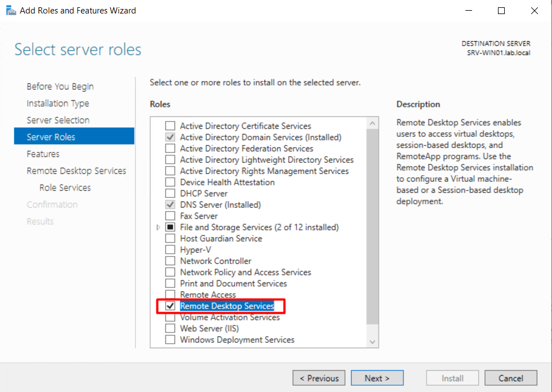This screenshot has height=392, width=552.
Task: Cancel the wizard
Action: click(510, 378)
